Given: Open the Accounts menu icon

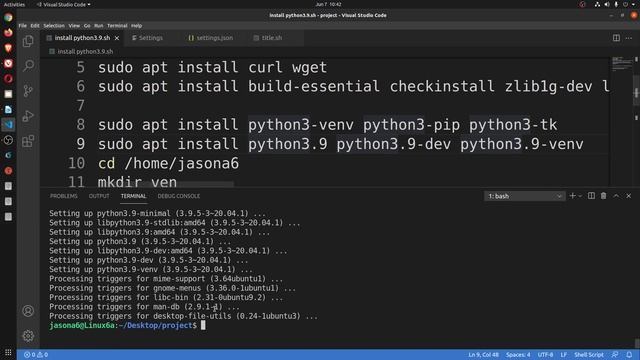Looking at the screenshot, I should (x=28, y=311).
